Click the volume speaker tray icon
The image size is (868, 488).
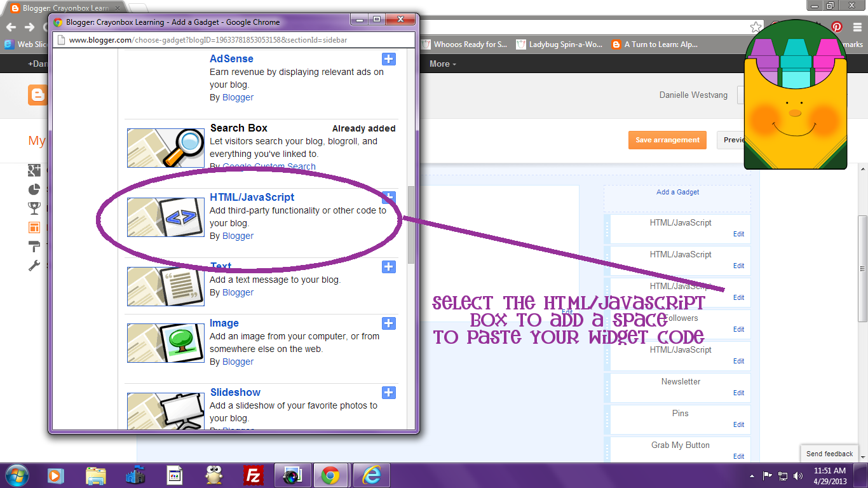pyautogui.click(x=798, y=475)
